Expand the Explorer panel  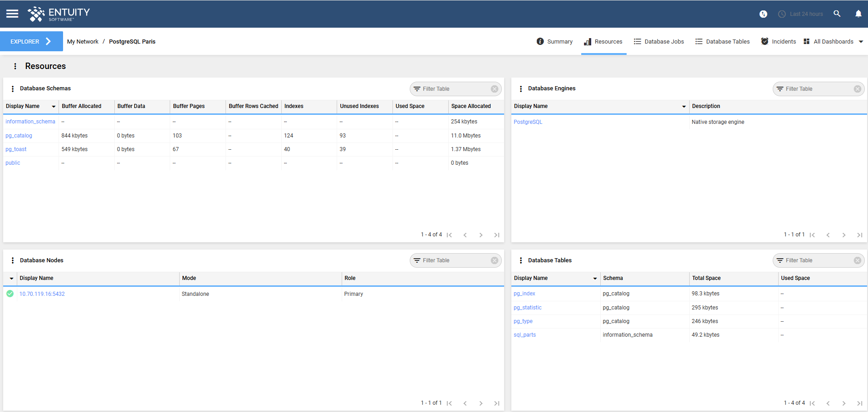(x=31, y=41)
